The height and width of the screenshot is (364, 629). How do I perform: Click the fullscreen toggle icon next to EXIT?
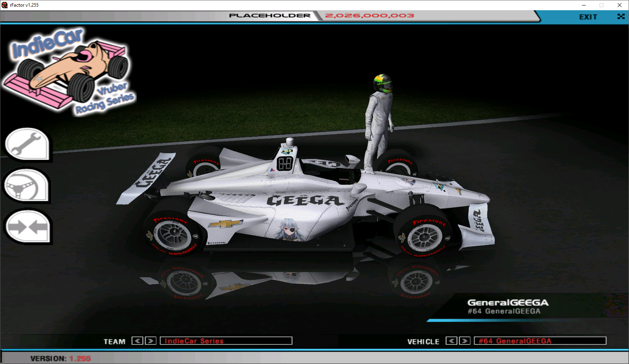(621, 16)
